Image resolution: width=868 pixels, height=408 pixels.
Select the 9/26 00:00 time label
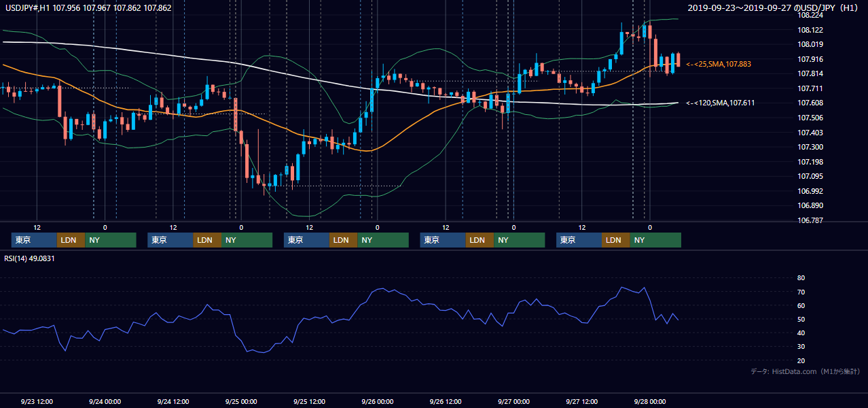point(378,401)
